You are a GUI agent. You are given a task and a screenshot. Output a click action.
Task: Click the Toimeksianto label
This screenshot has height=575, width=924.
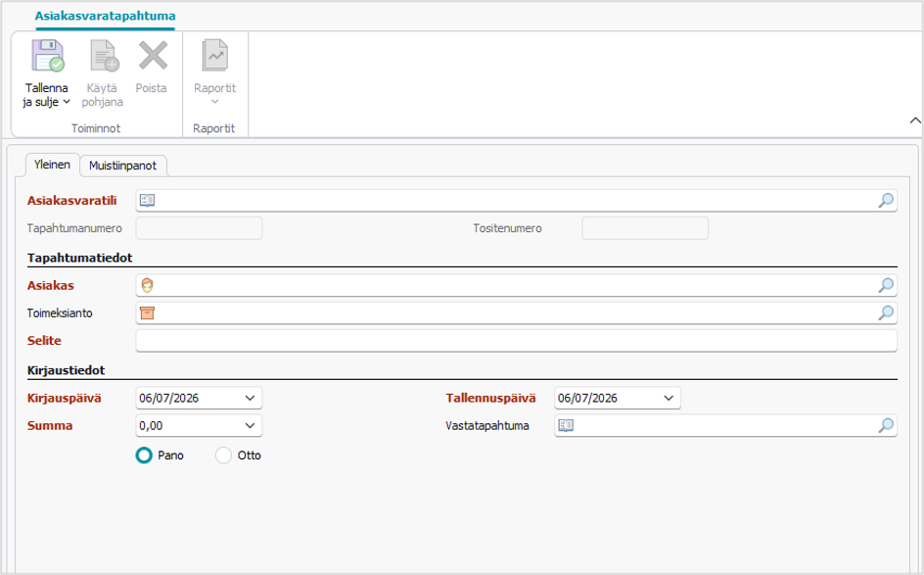60,313
